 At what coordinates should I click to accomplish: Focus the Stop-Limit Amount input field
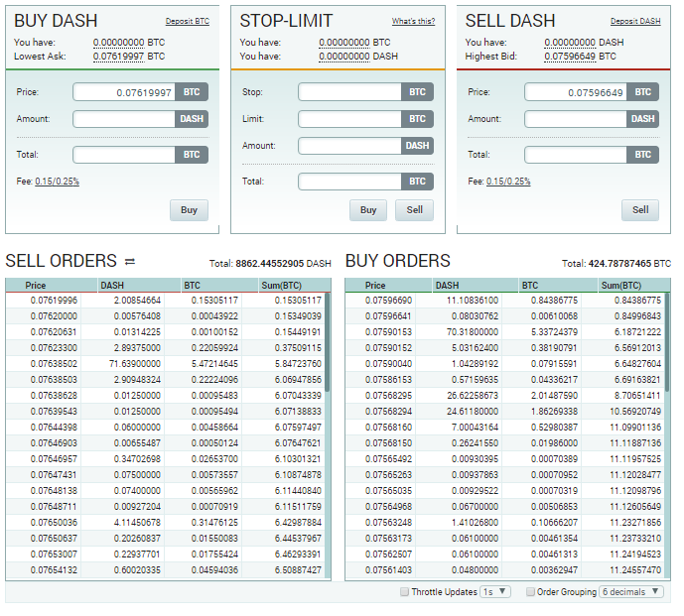(349, 146)
